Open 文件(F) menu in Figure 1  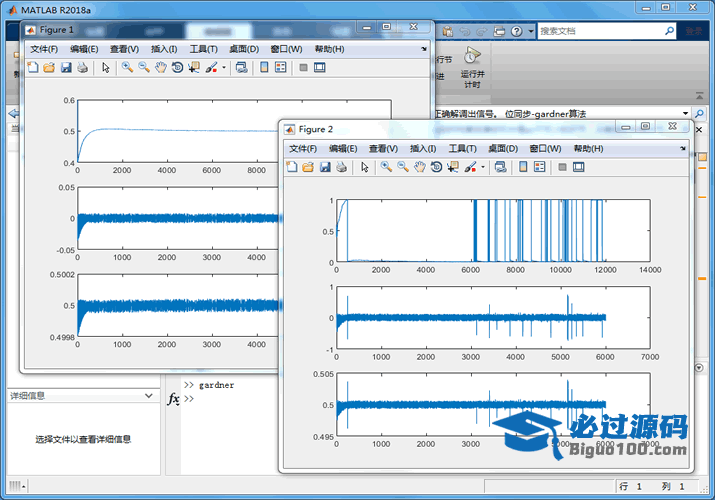(44, 49)
